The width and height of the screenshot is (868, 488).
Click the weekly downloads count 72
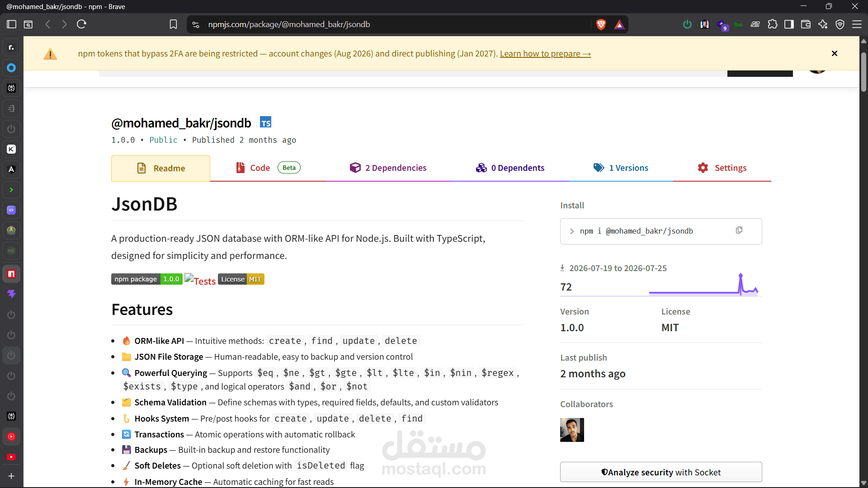point(566,287)
